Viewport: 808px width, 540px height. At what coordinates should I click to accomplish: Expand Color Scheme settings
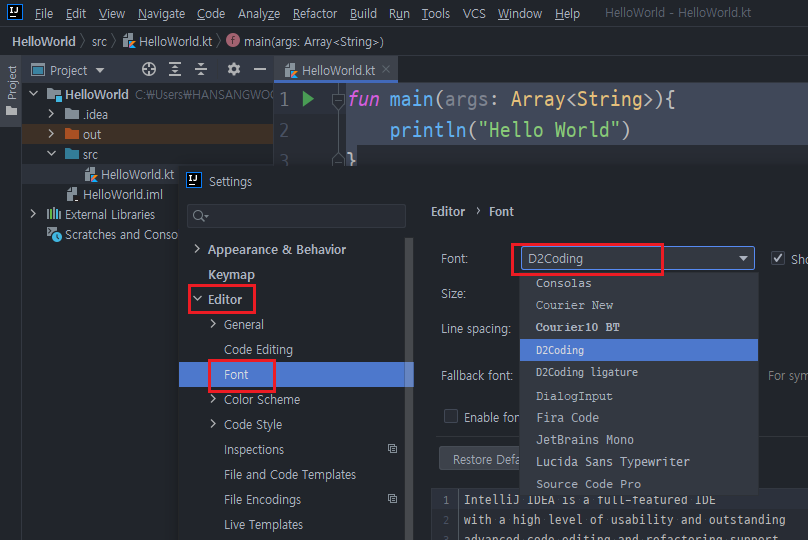213,398
